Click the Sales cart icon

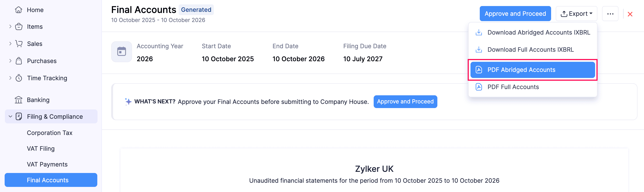pyautogui.click(x=19, y=44)
